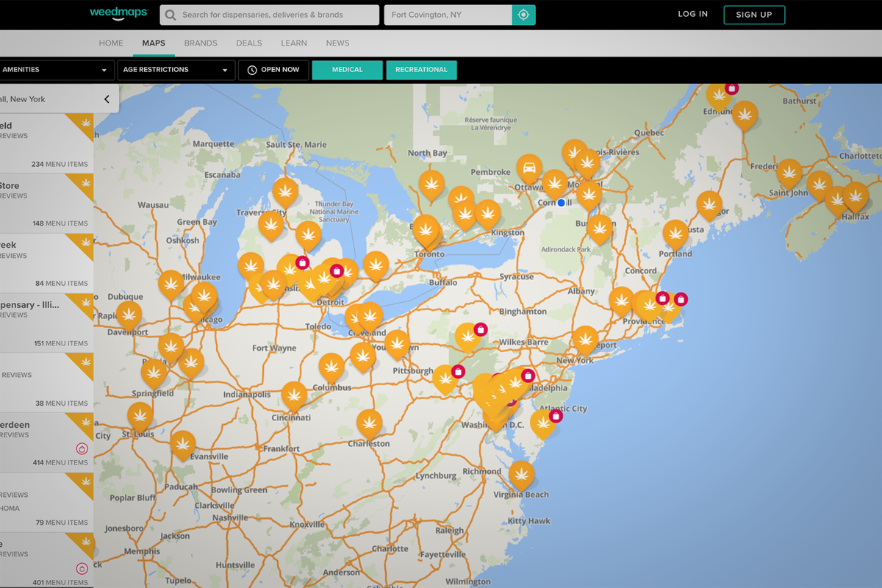
Task: Select the cannabis pin near Virginia Beach
Action: pos(522,476)
